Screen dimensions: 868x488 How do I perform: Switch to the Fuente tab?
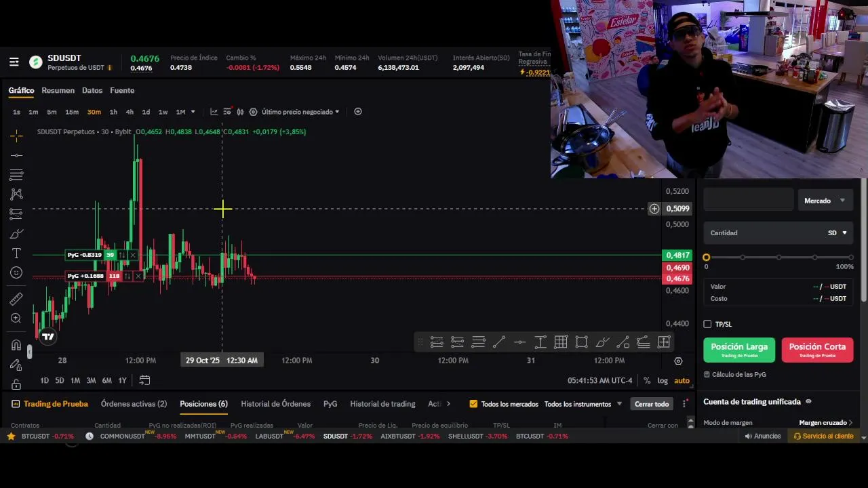122,91
